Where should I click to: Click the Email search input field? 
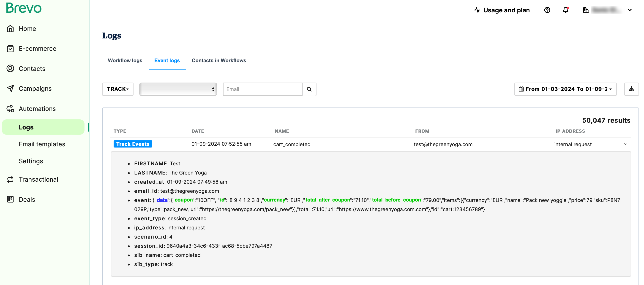262,89
